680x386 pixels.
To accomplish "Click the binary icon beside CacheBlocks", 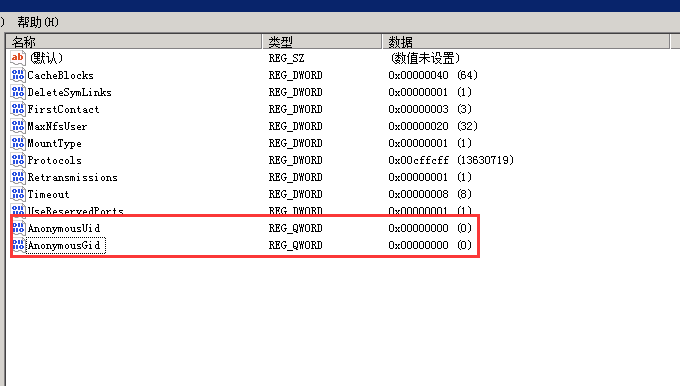I will click(x=18, y=75).
